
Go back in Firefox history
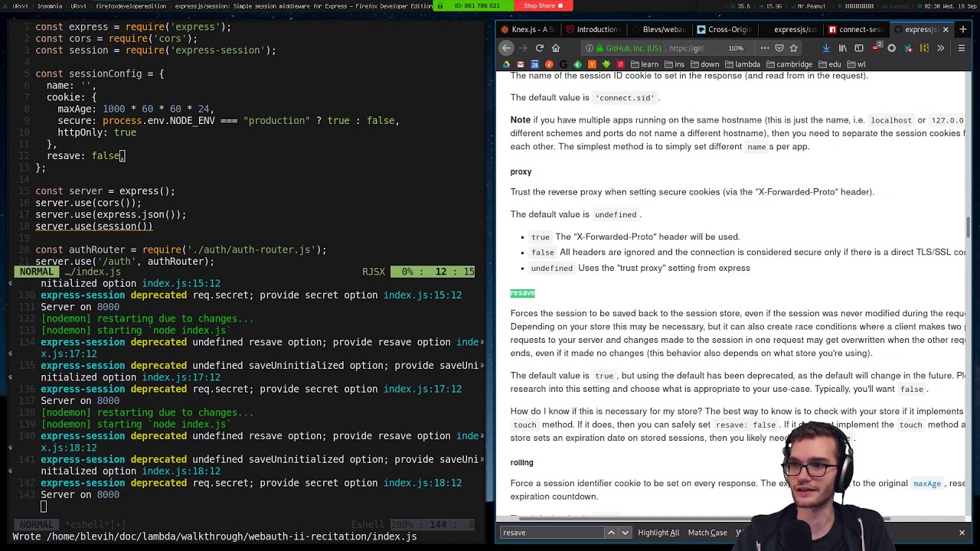click(x=506, y=48)
